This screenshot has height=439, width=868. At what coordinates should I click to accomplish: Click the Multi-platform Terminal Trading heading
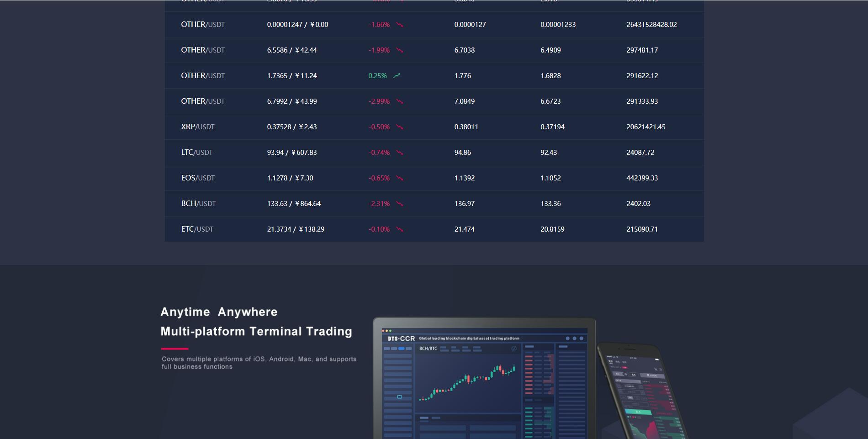256,331
